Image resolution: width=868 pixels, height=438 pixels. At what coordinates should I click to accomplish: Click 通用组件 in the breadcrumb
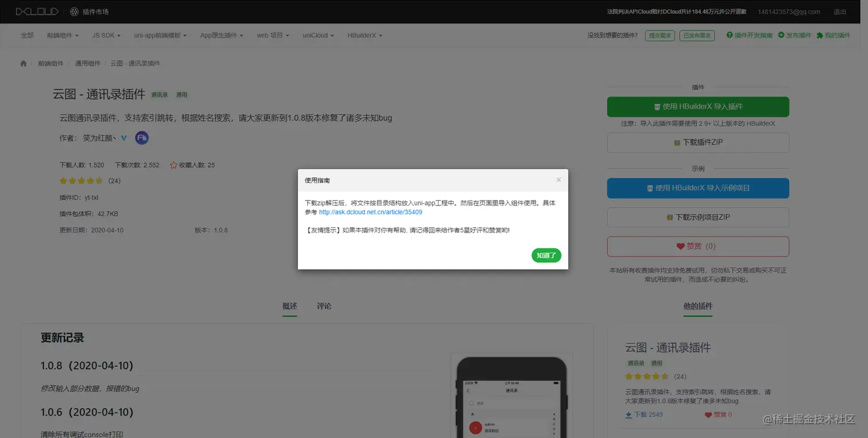(87, 63)
